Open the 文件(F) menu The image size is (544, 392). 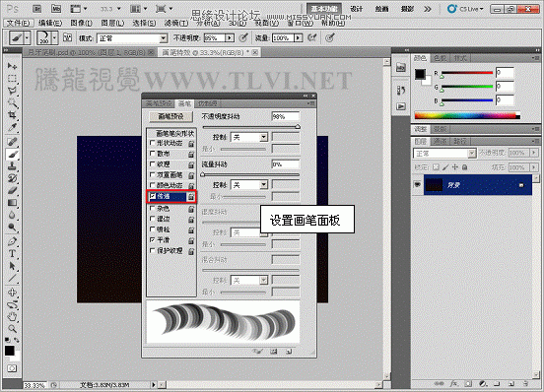19,24
